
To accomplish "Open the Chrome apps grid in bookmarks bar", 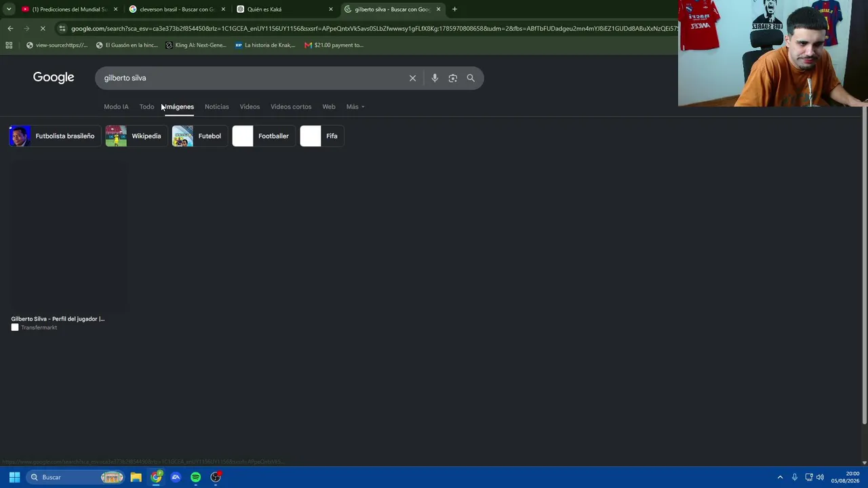I will pyautogui.click(x=9, y=45).
